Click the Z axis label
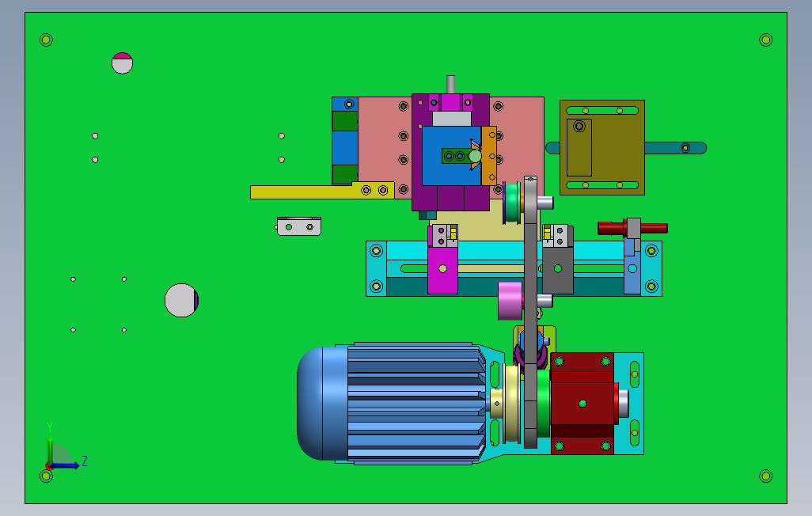 [x=85, y=461]
